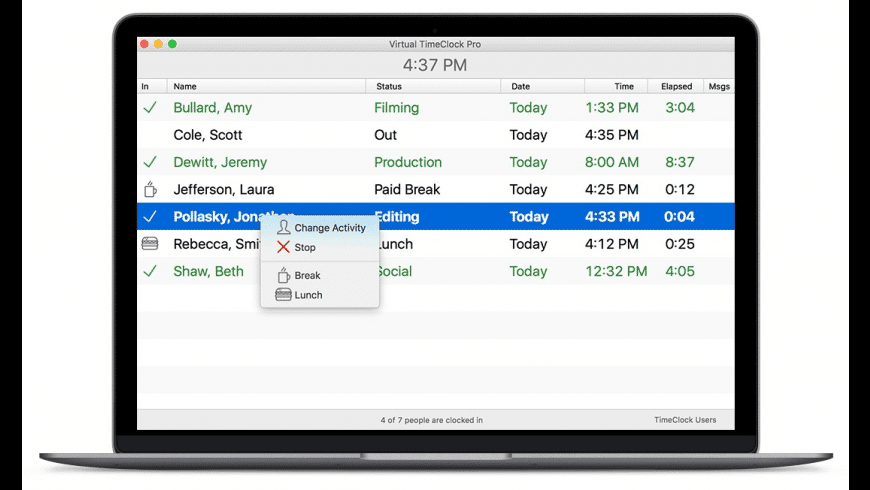This screenshot has width=870, height=490.
Task: Click the clocked in status bar text
Action: (432, 420)
